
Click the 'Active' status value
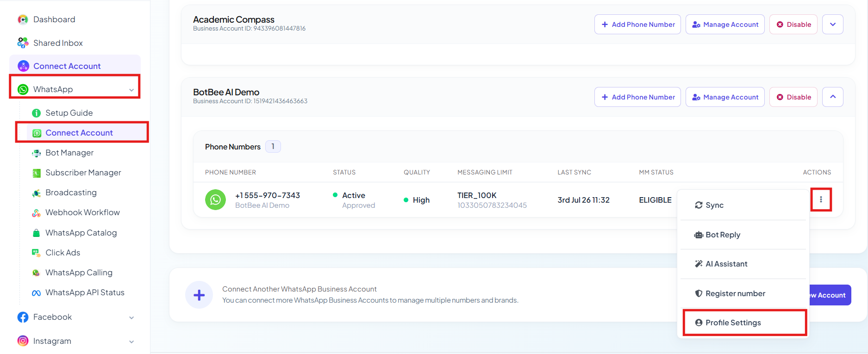354,195
